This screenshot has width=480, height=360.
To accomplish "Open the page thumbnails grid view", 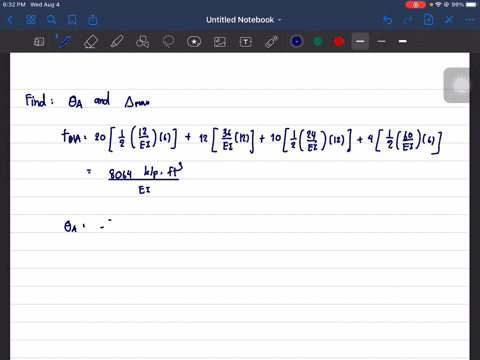I will (x=31, y=20).
